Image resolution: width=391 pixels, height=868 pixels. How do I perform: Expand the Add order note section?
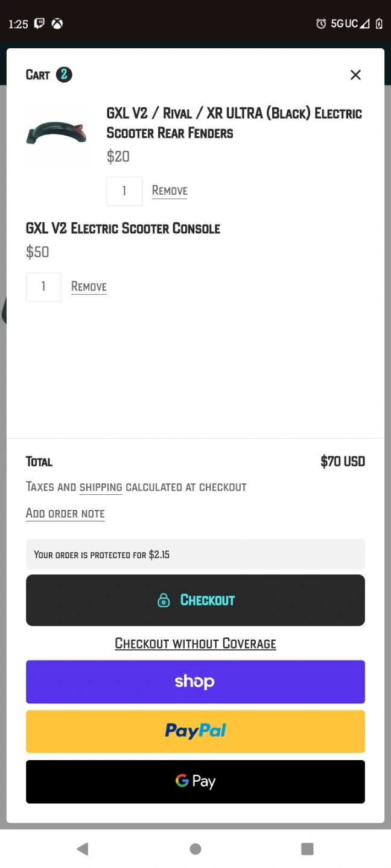tap(65, 514)
